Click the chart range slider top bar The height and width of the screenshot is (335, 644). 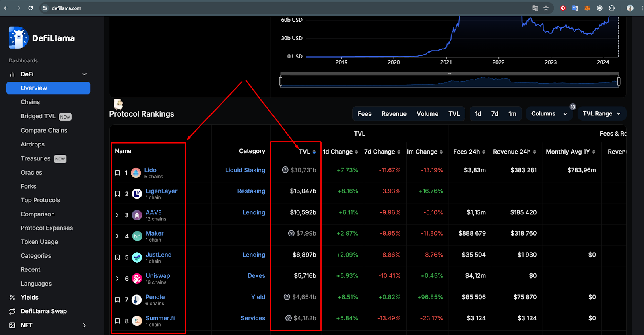(450, 74)
